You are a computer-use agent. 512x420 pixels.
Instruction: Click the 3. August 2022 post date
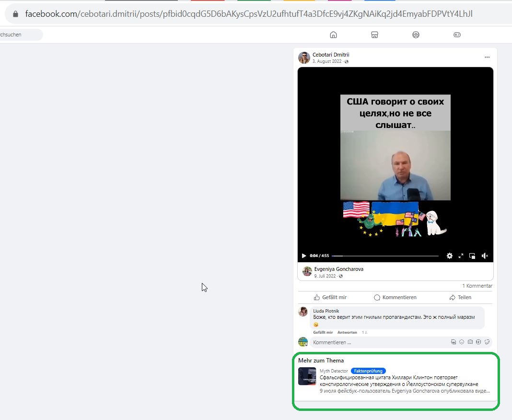point(327,61)
